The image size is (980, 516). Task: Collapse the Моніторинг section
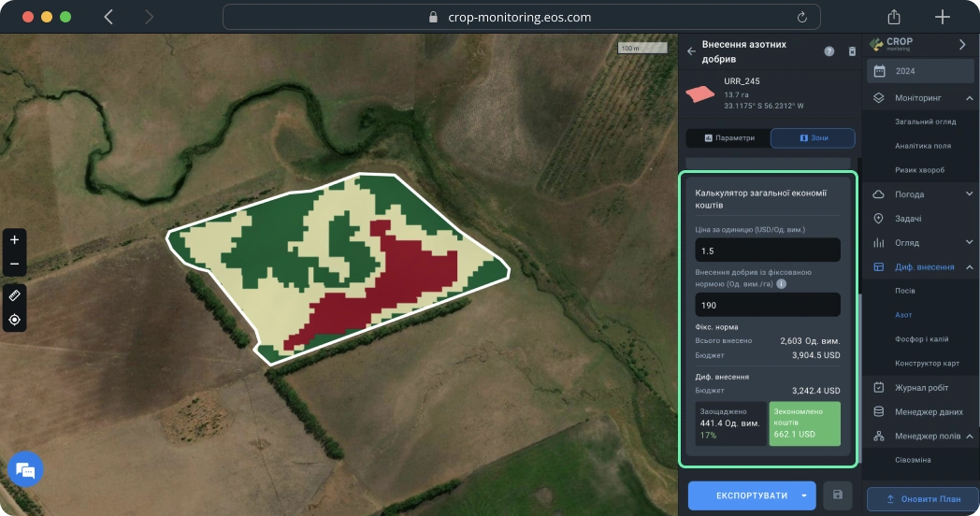click(x=967, y=97)
